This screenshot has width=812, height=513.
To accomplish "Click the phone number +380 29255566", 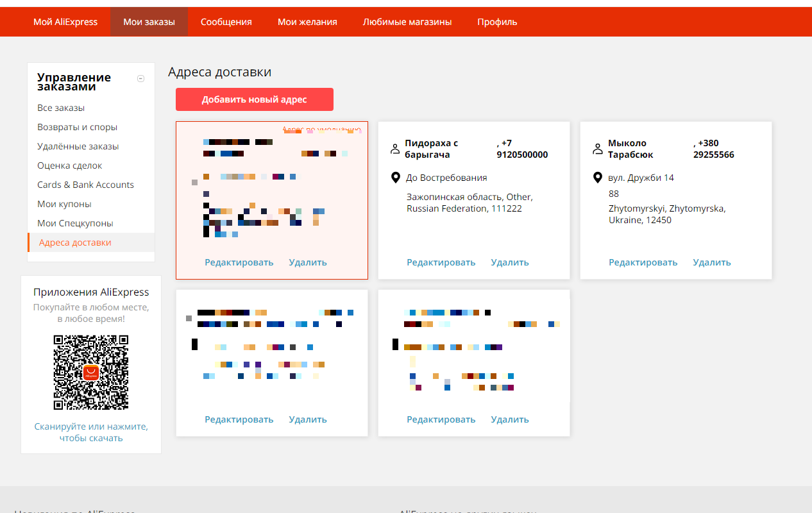I will tap(714, 149).
